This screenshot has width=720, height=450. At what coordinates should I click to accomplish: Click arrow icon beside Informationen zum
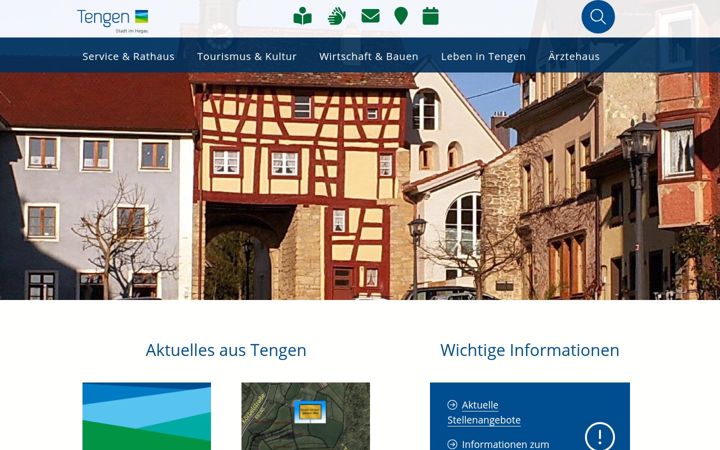pos(452,444)
